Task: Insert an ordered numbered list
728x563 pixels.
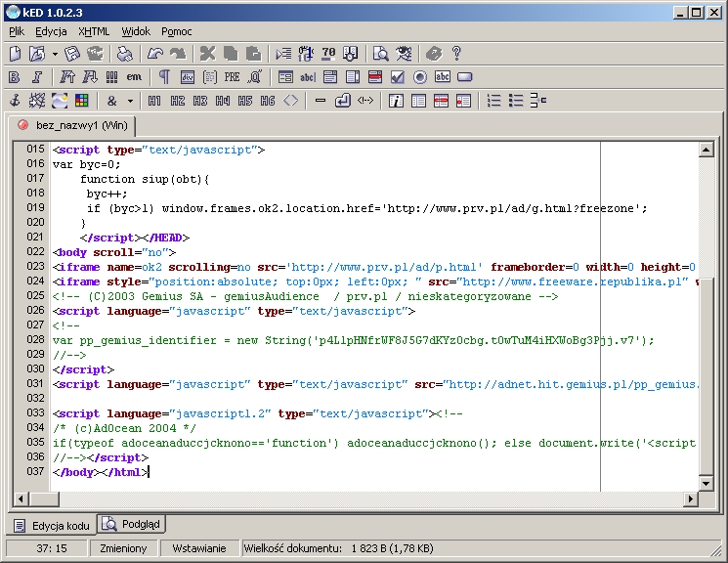Action: tap(493, 101)
